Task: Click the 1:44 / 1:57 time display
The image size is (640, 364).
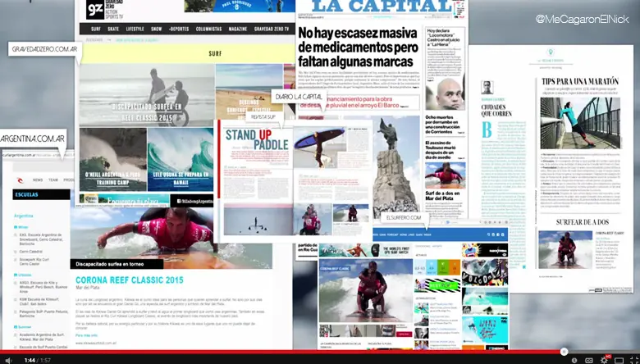Action: [x=37, y=361]
